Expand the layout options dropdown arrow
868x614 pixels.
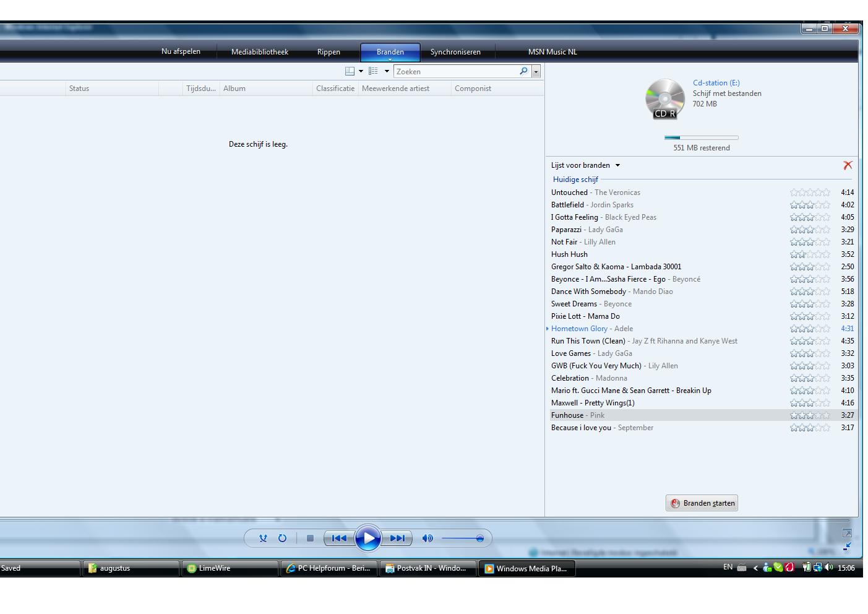tap(361, 71)
